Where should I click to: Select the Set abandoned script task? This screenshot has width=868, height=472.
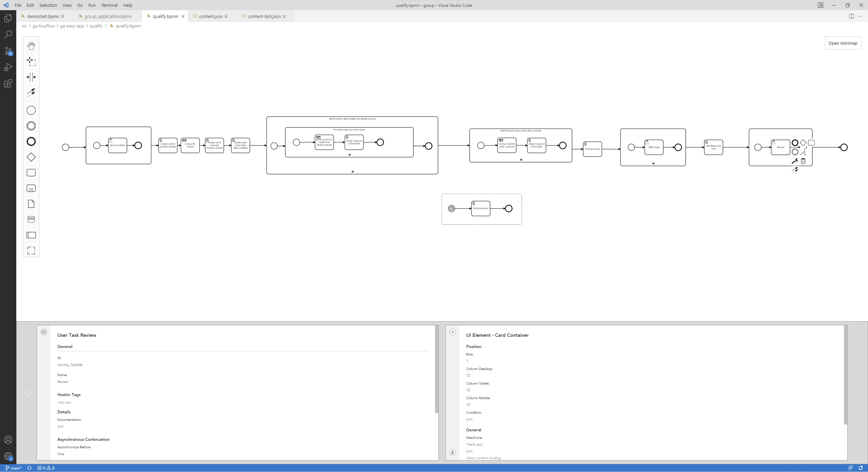point(480,208)
